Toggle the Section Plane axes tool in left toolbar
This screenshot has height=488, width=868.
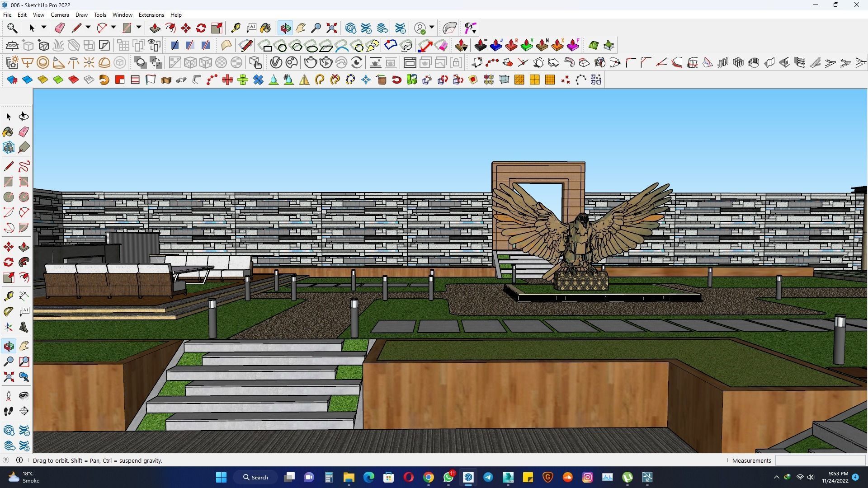coord(24,411)
